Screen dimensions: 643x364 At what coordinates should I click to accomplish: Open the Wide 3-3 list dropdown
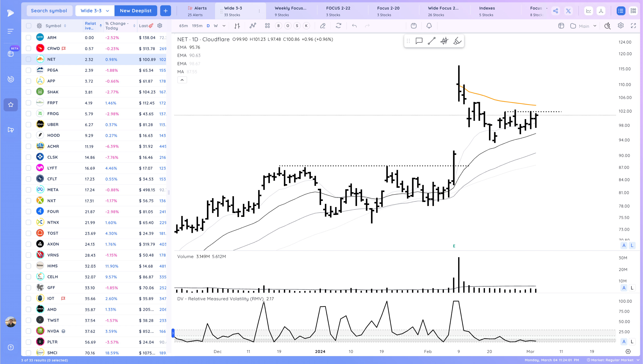(95, 11)
